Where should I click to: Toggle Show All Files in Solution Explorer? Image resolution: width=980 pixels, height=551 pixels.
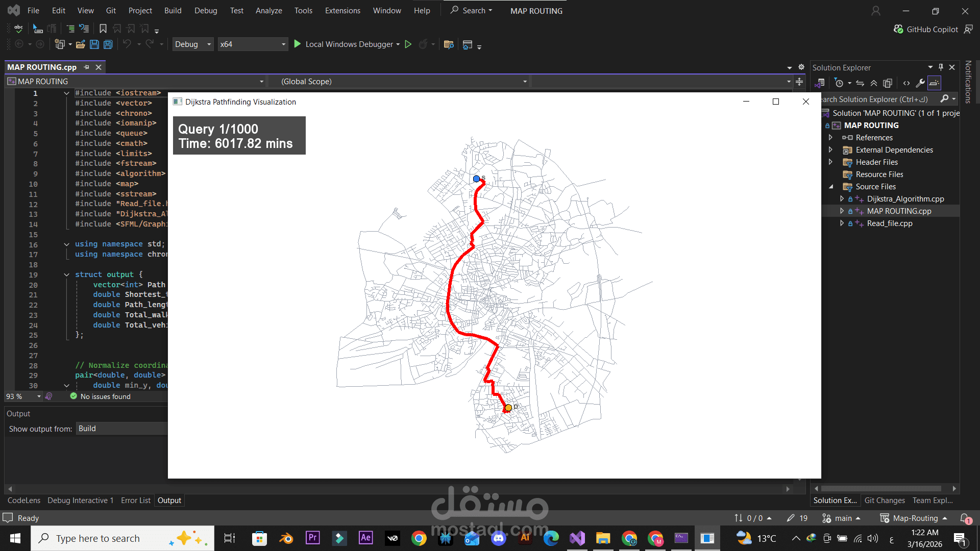click(888, 83)
